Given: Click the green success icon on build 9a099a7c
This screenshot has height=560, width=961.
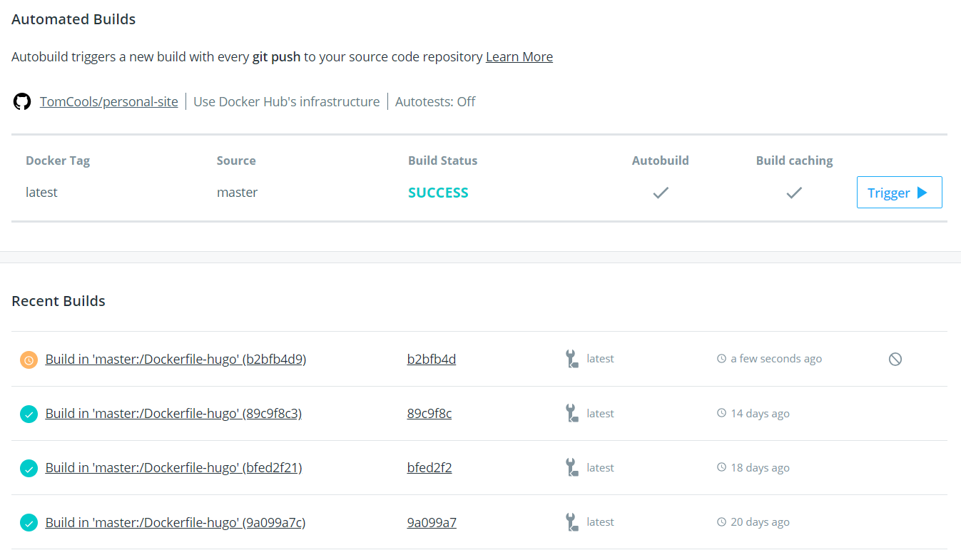Looking at the screenshot, I should click(29, 522).
